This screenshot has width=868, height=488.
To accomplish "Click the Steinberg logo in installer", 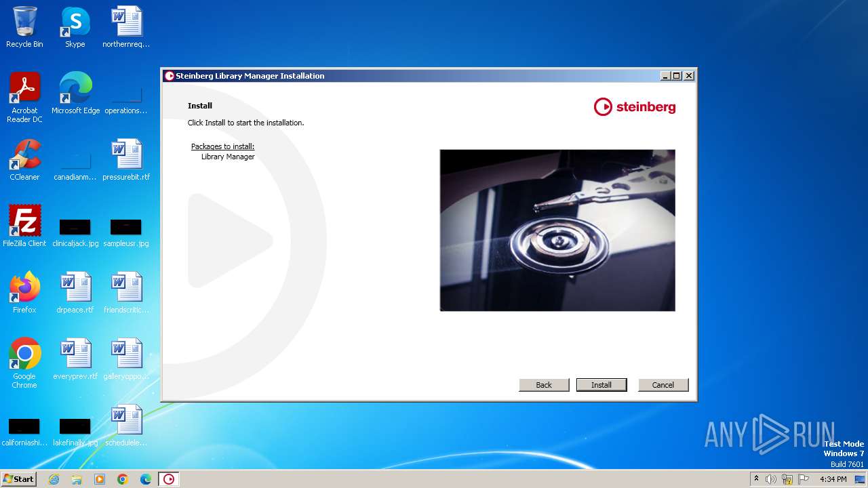I will 635,107.
